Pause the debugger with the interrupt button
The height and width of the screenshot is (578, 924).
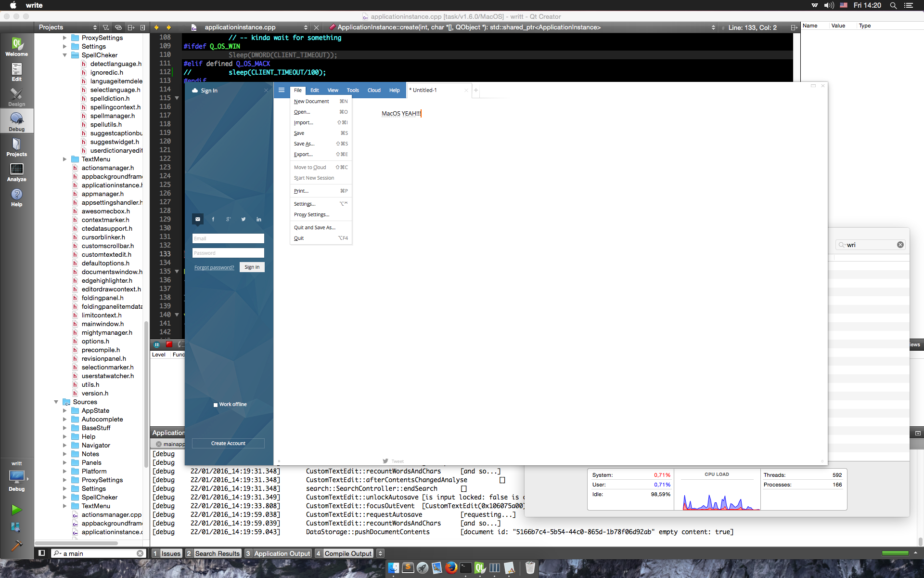157,344
